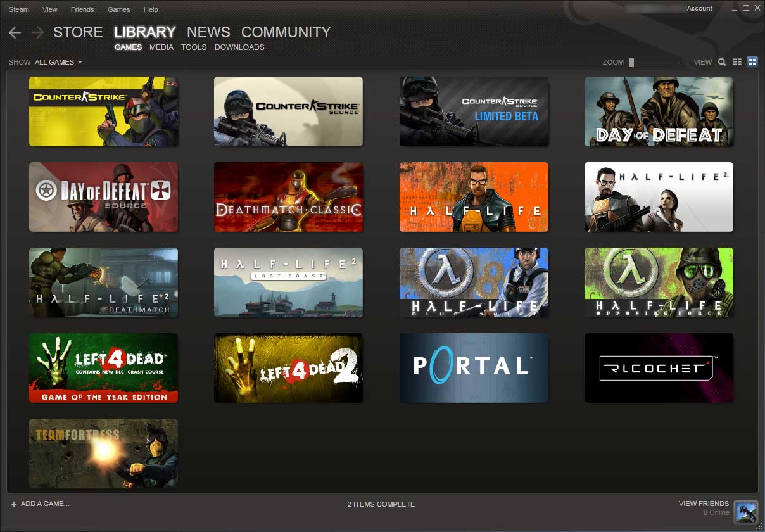Select the TOOLS sub-tab

[194, 47]
